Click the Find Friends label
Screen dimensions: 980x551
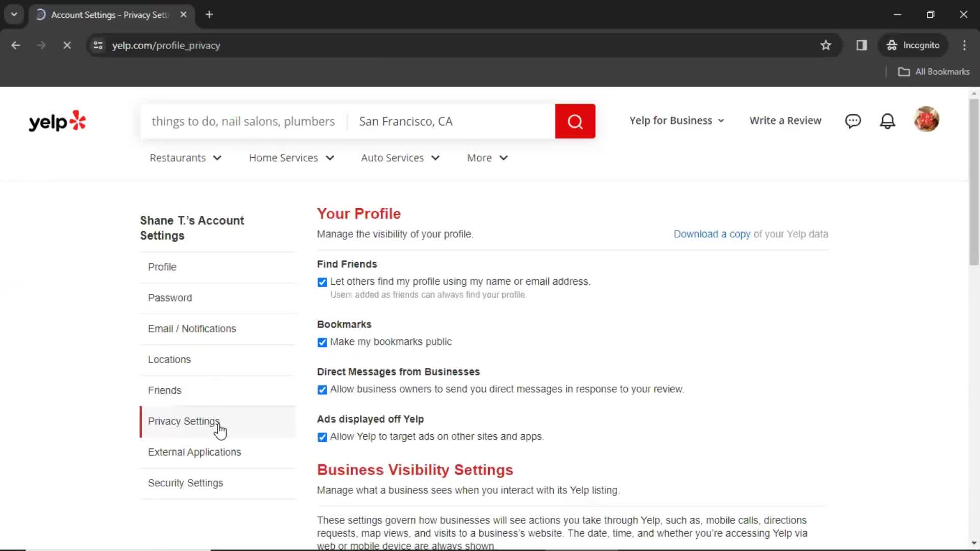[x=347, y=264]
